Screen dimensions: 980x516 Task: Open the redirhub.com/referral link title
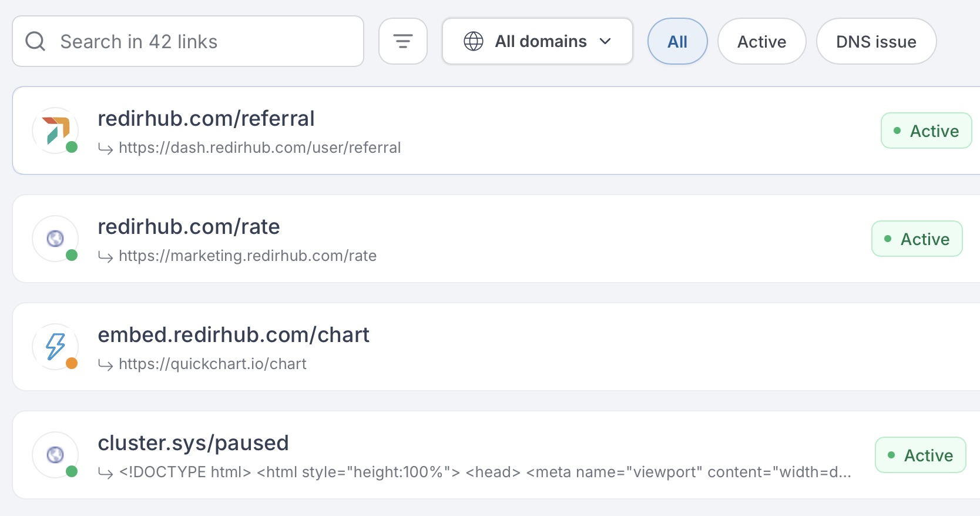click(x=206, y=119)
